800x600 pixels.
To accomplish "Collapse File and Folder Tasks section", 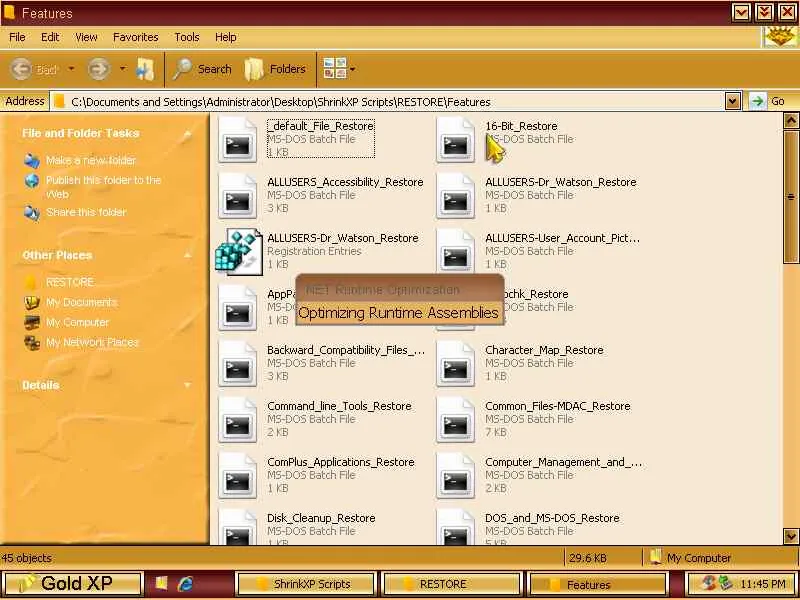I will (x=187, y=134).
